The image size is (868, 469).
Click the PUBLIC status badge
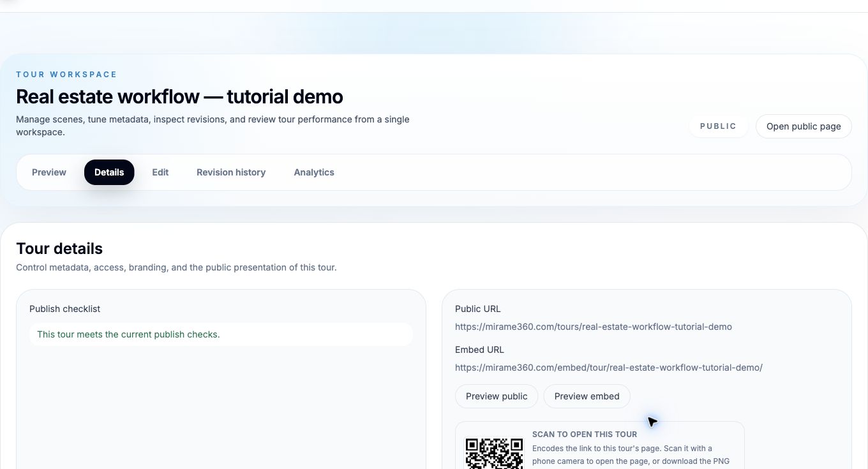pyautogui.click(x=718, y=126)
